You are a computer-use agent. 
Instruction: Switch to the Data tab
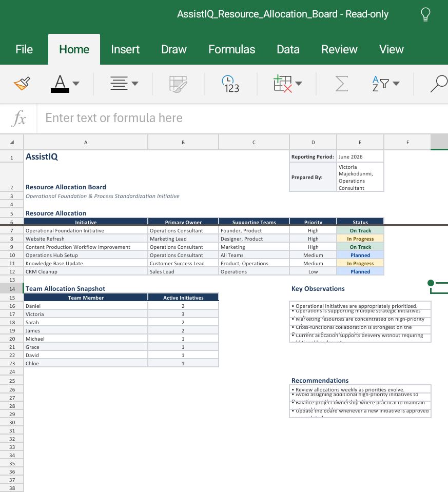click(x=288, y=49)
